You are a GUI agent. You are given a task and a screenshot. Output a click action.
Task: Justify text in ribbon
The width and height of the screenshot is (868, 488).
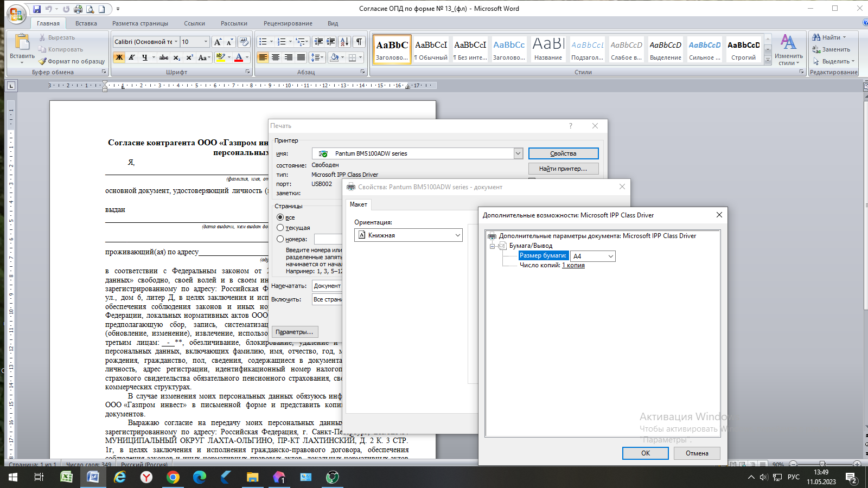pos(301,57)
